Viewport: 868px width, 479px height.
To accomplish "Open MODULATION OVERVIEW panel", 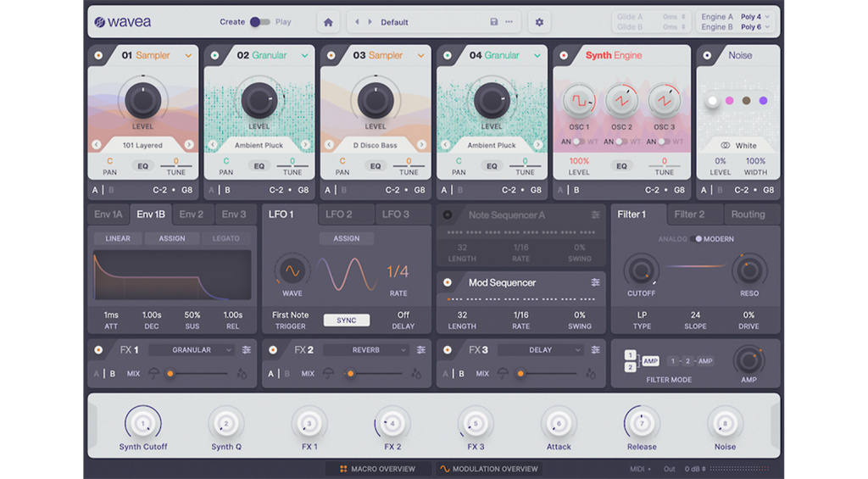I will coord(489,469).
